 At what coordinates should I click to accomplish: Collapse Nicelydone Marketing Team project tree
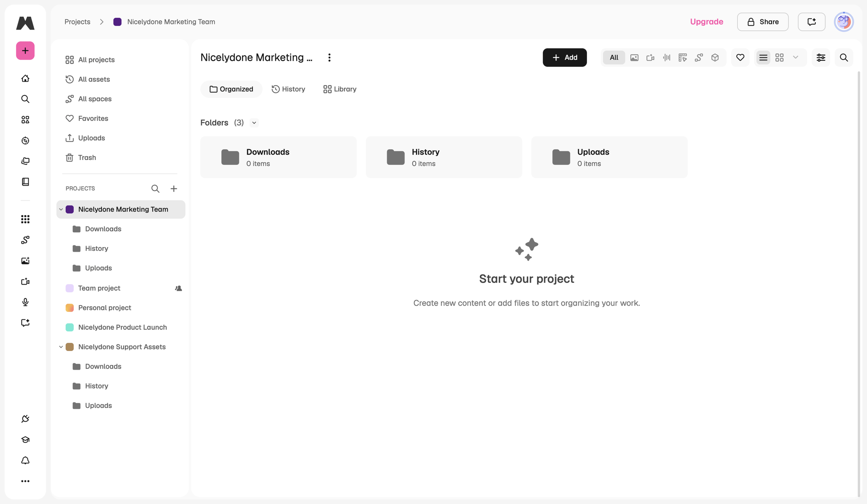[x=61, y=210]
